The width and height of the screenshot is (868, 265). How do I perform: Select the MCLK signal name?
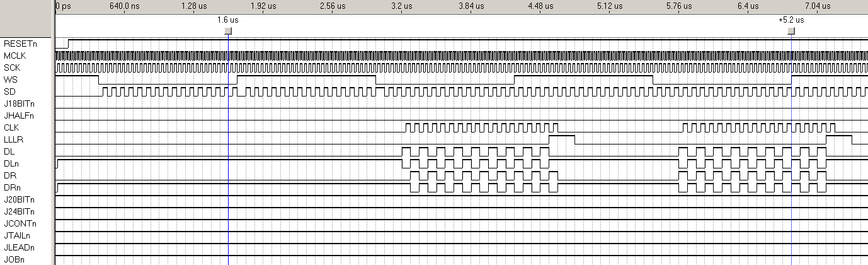14,56
